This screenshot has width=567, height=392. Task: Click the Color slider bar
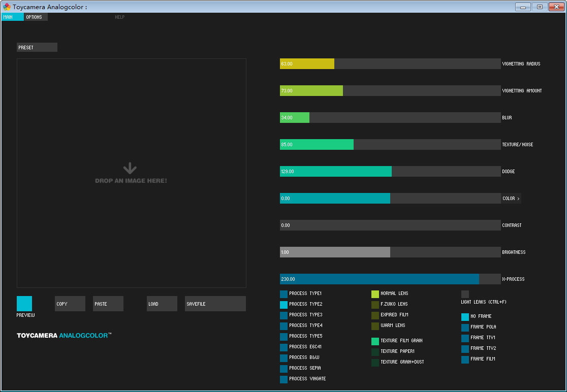coord(390,199)
